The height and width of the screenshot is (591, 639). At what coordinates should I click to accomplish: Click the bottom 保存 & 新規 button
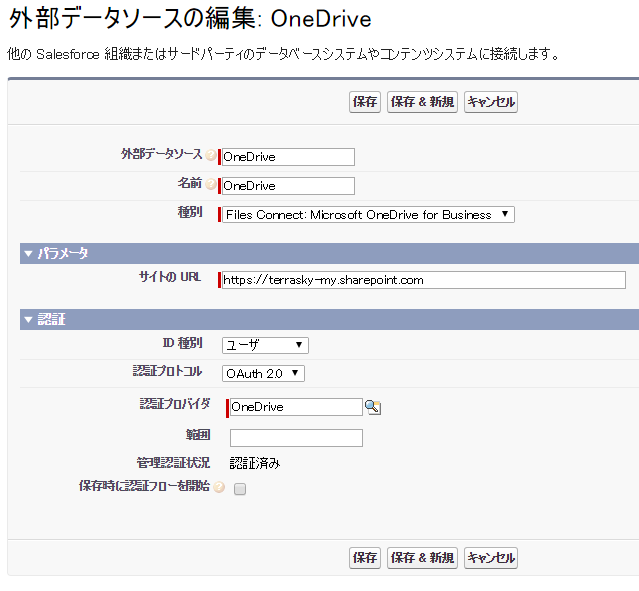coord(422,558)
